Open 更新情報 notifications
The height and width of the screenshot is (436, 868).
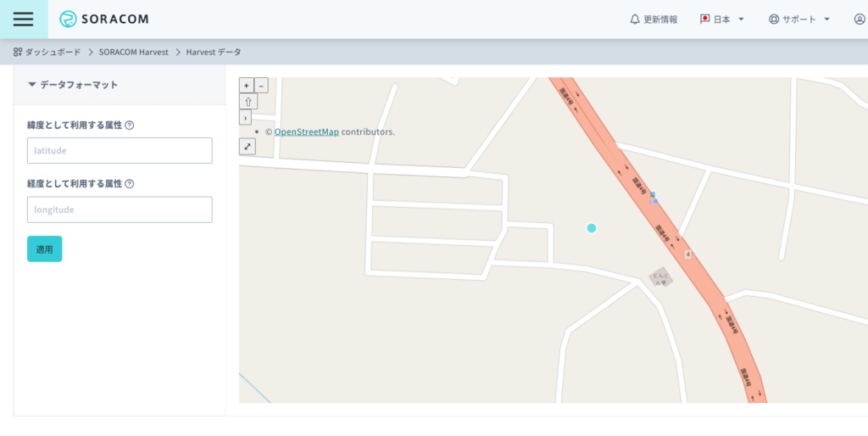click(x=654, y=20)
